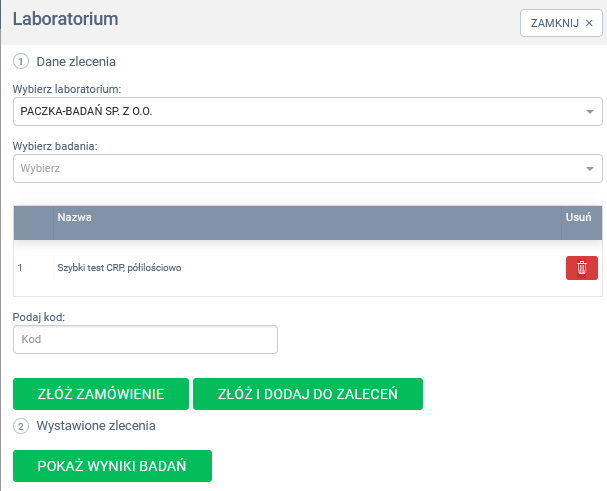
Task: Expand the Wybierz badania dropdown arrow
Action: coord(589,169)
